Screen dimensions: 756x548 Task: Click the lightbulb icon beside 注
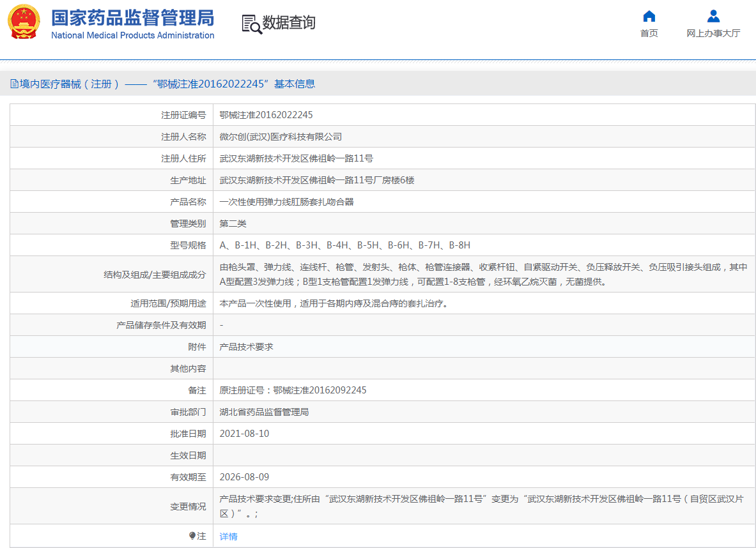pos(192,536)
